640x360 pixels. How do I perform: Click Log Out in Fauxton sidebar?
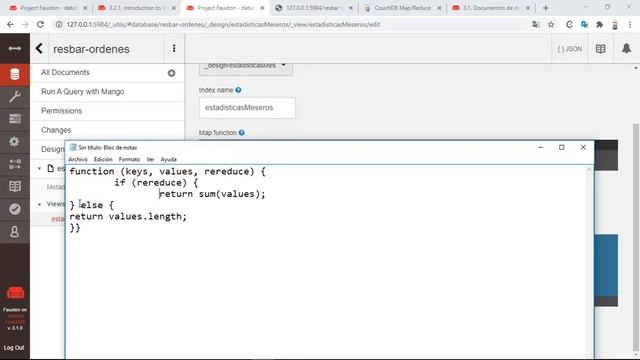point(14,348)
